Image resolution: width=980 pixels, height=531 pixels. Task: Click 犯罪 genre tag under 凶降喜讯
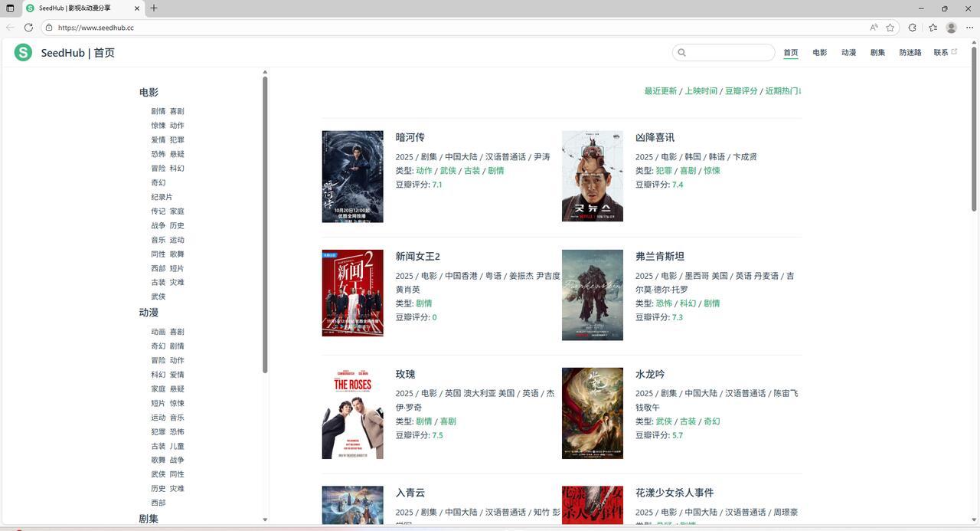click(664, 171)
